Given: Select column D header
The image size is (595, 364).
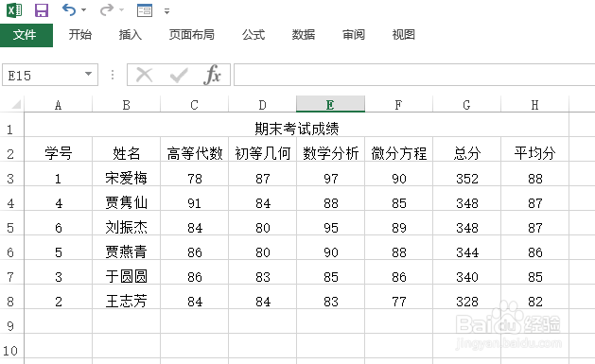Looking at the screenshot, I should click(x=262, y=105).
